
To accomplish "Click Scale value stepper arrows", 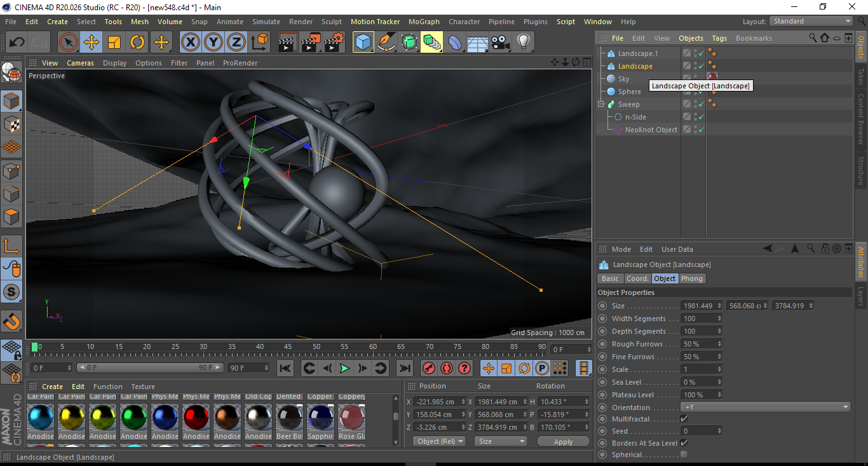I will (x=719, y=369).
